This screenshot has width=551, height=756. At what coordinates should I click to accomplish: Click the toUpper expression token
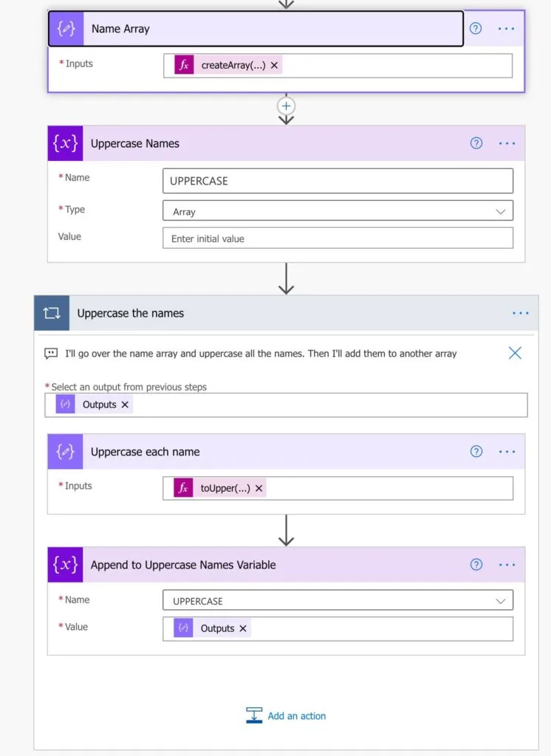[225, 488]
